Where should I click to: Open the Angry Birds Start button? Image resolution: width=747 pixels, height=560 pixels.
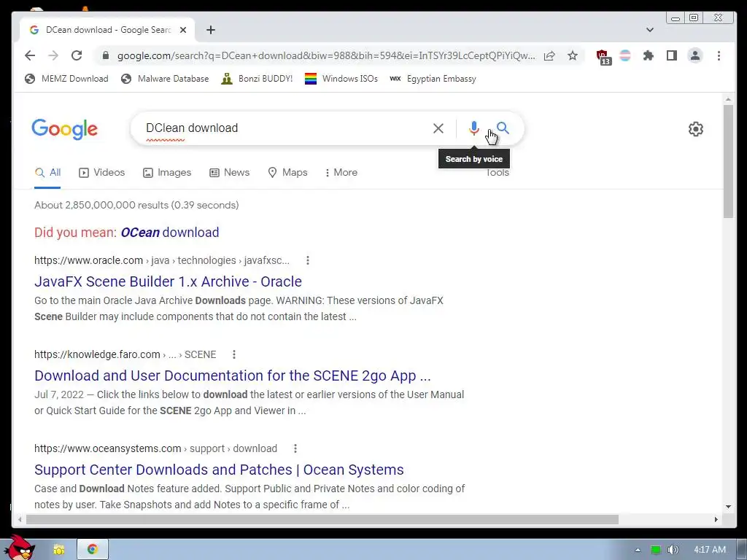(19, 548)
